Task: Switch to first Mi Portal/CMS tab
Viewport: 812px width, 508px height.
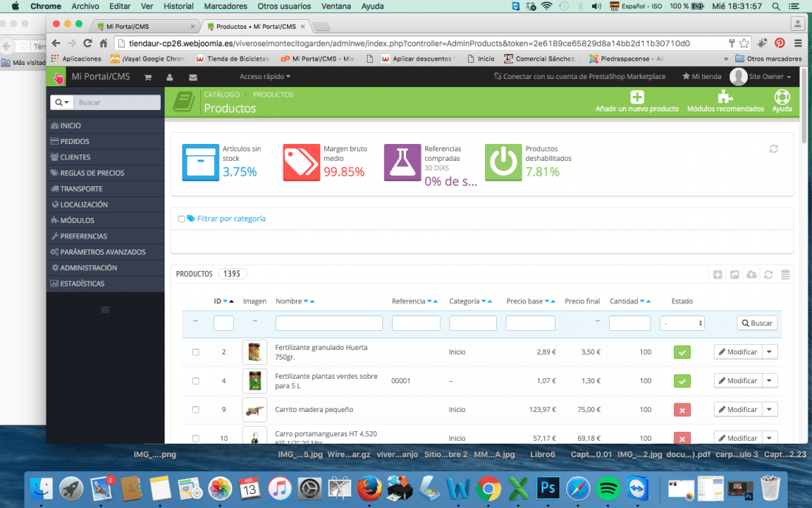Action: 145,26
